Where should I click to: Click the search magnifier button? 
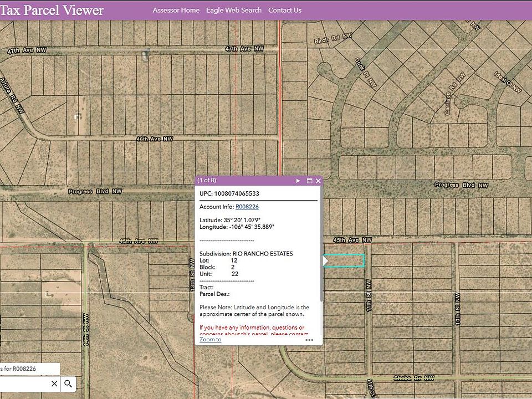click(x=68, y=383)
